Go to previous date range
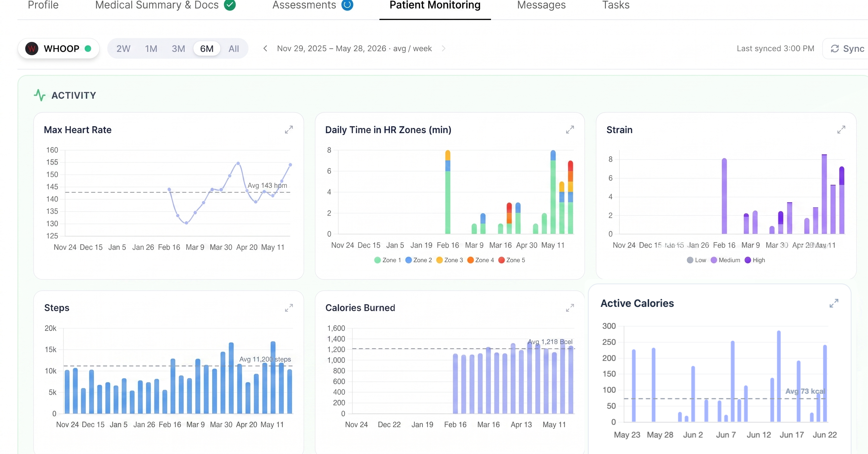This screenshot has height=454, width=868. (265, 48)
